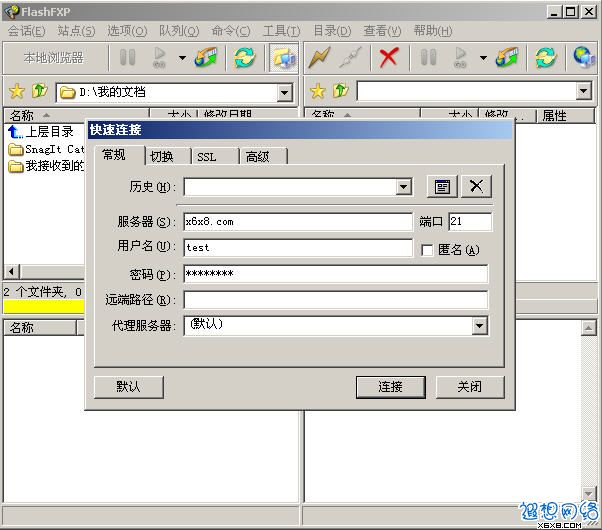Click the remote pane pause icon
The image size is (602, 530).
[428, 58]
